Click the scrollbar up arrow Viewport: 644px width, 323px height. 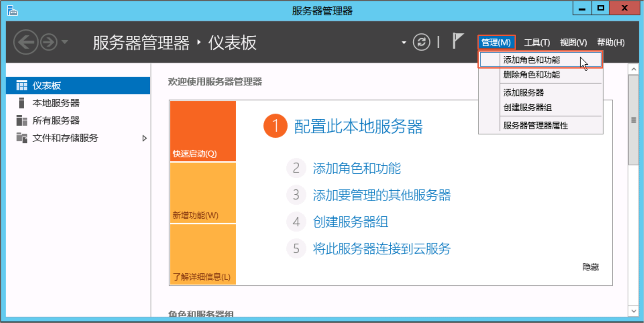click(633, 69)
